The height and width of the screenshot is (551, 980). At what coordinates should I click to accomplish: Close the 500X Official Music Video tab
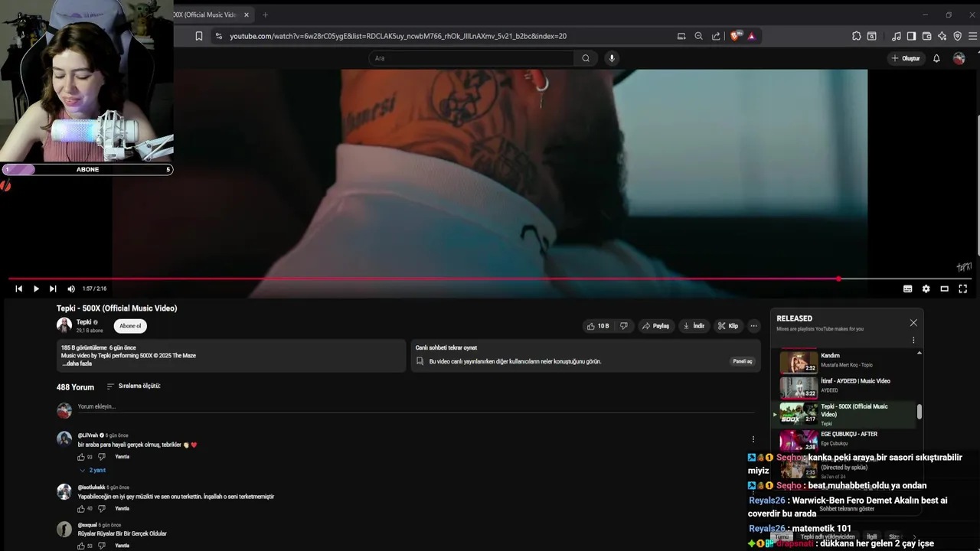[x=246, y=15]
